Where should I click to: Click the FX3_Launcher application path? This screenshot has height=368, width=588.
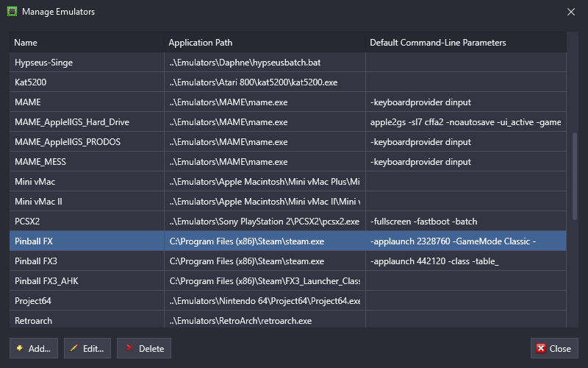265,281
